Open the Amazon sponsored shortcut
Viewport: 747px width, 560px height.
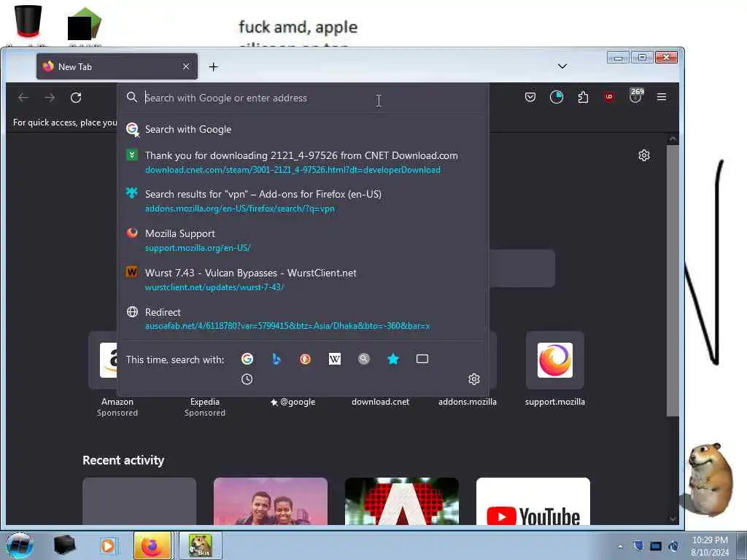click(x=117, y=374)
